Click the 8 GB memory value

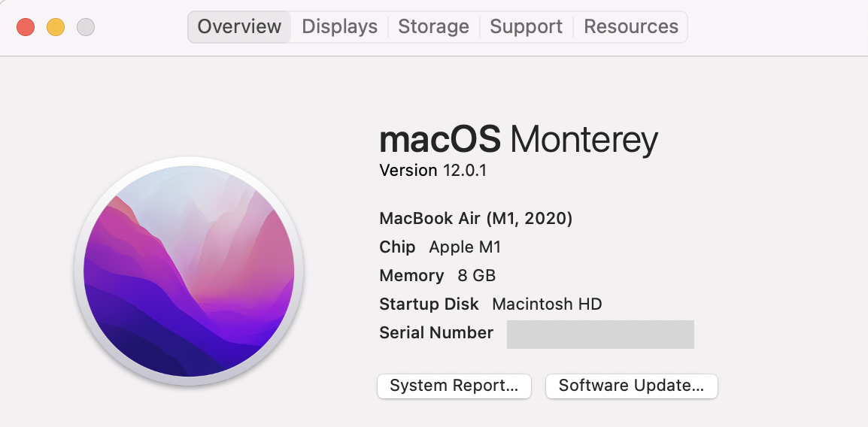tap(476, 275)
